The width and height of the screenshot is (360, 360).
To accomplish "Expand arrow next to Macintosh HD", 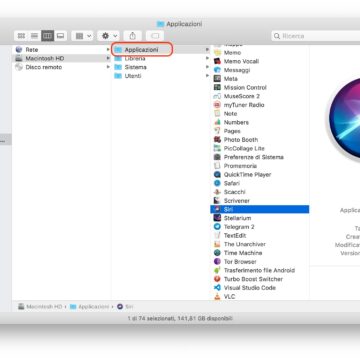I will [x=108, y=58].
